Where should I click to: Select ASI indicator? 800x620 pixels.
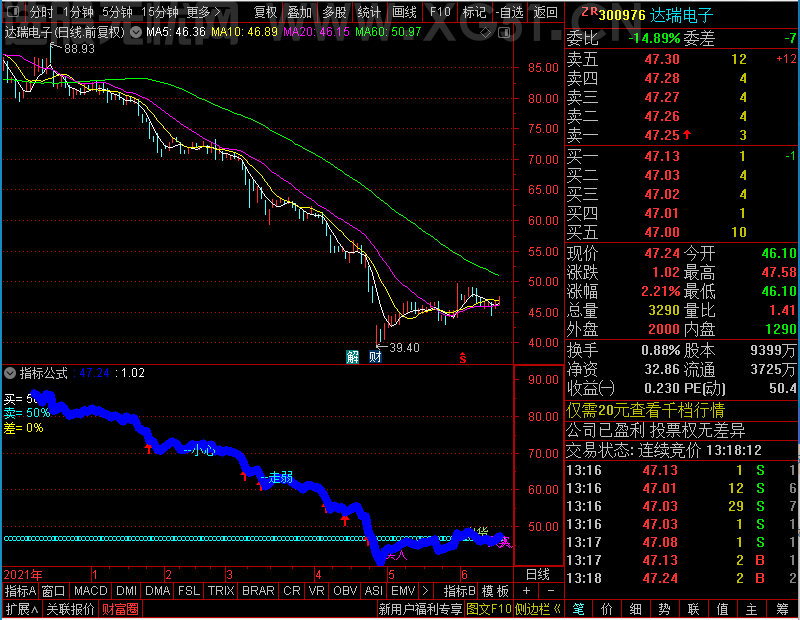374,591
